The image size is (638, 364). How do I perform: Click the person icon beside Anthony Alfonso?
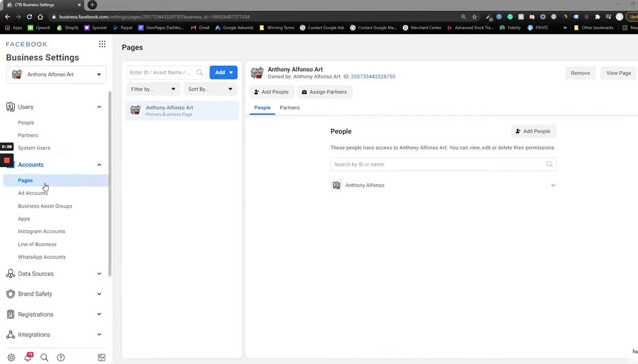[336, 185]
